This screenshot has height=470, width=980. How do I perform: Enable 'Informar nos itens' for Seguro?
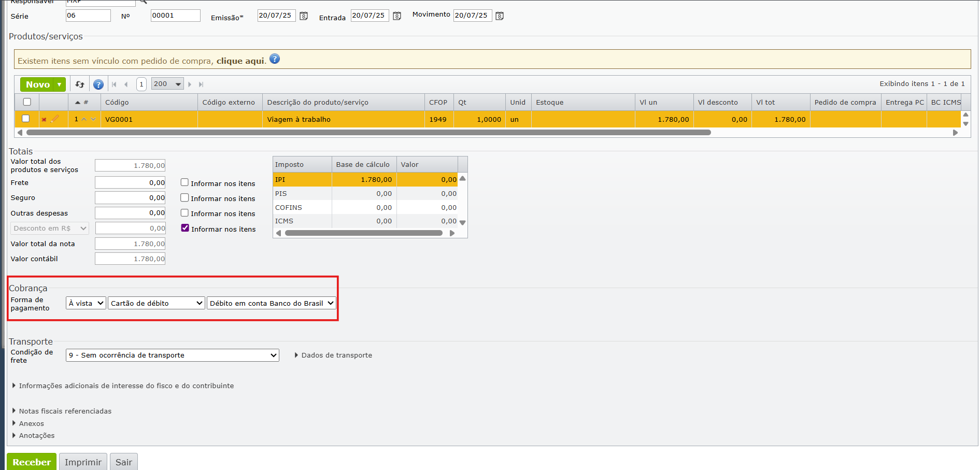click(184, 197)
